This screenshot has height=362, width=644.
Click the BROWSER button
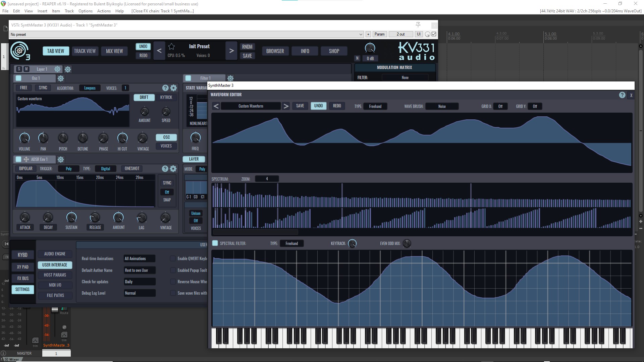pos(275,51)
